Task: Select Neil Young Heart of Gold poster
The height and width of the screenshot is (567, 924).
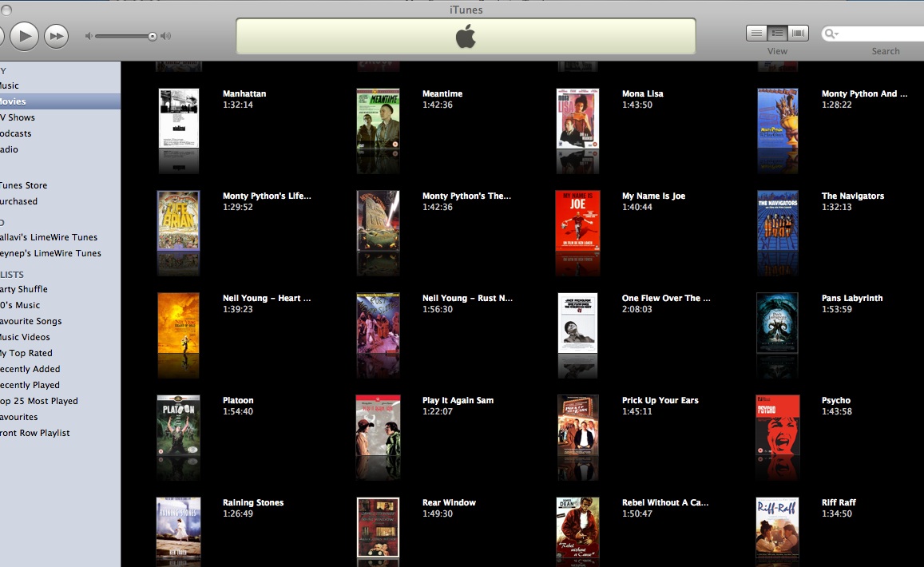Action: (179, 323)
